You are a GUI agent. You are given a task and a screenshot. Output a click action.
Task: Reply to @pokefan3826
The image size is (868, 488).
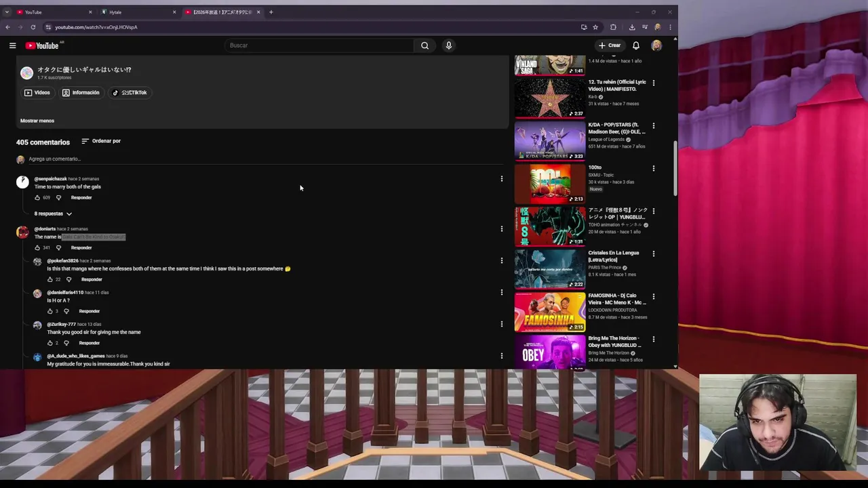92,280
